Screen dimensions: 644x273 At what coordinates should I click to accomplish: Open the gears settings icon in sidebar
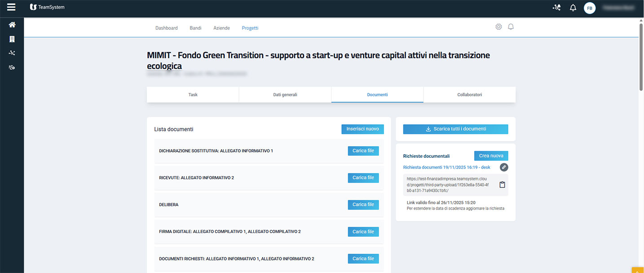12,67
